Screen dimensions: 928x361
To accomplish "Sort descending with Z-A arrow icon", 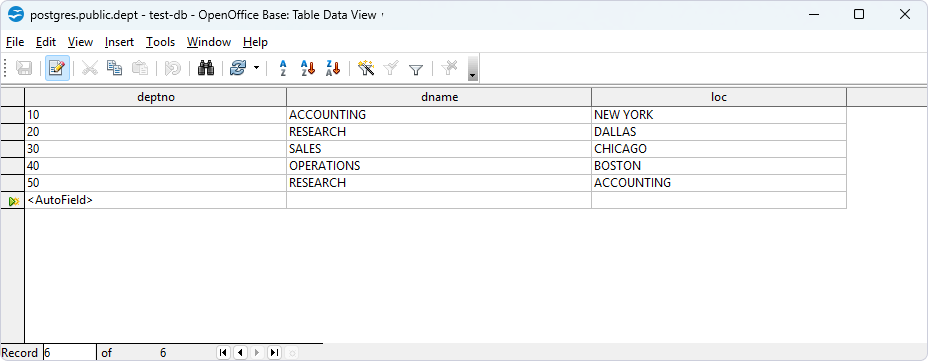I will [333, 68].
